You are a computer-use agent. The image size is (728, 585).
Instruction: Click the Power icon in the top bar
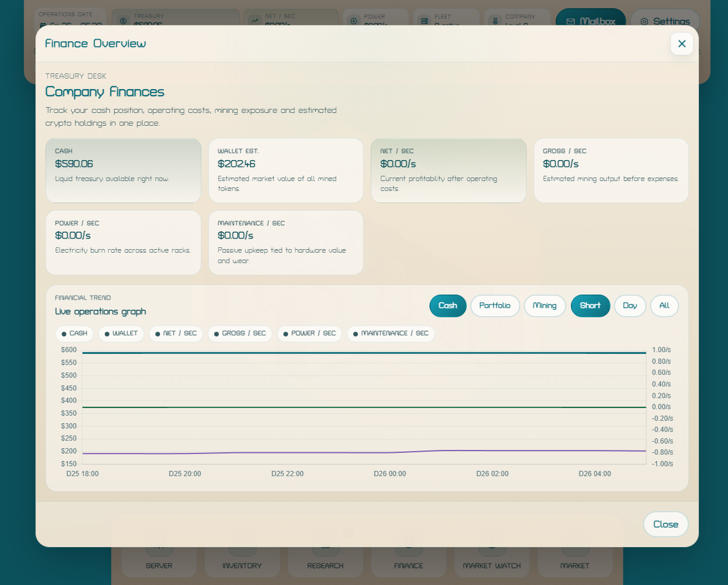pyautogui.click(x=353, y=21)
